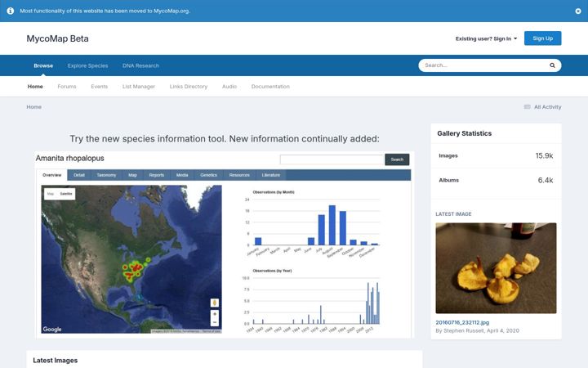Click the search magnifier icon

(552, 65)
